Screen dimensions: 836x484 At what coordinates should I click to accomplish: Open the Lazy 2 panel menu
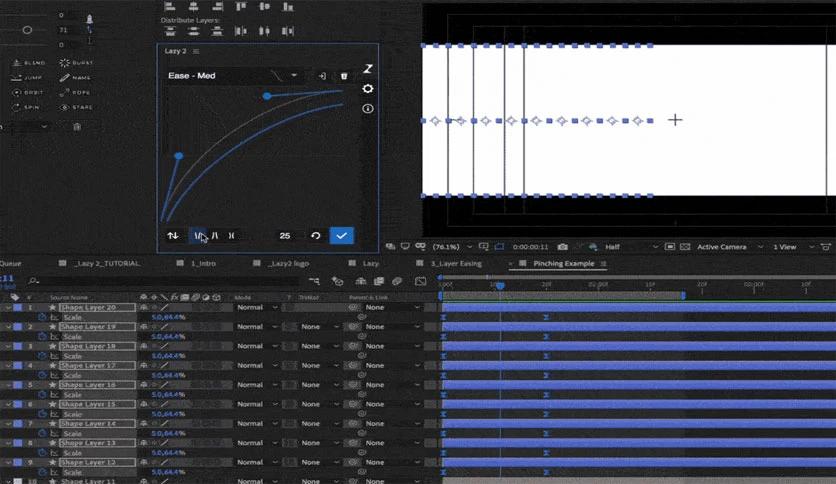coord(196,51)
